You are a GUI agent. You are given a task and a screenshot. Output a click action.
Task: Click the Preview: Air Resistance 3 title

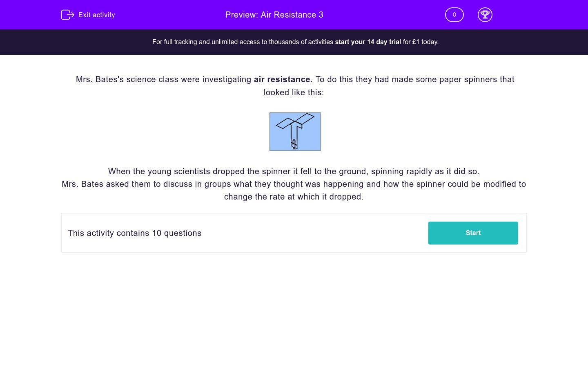[274, 15]
